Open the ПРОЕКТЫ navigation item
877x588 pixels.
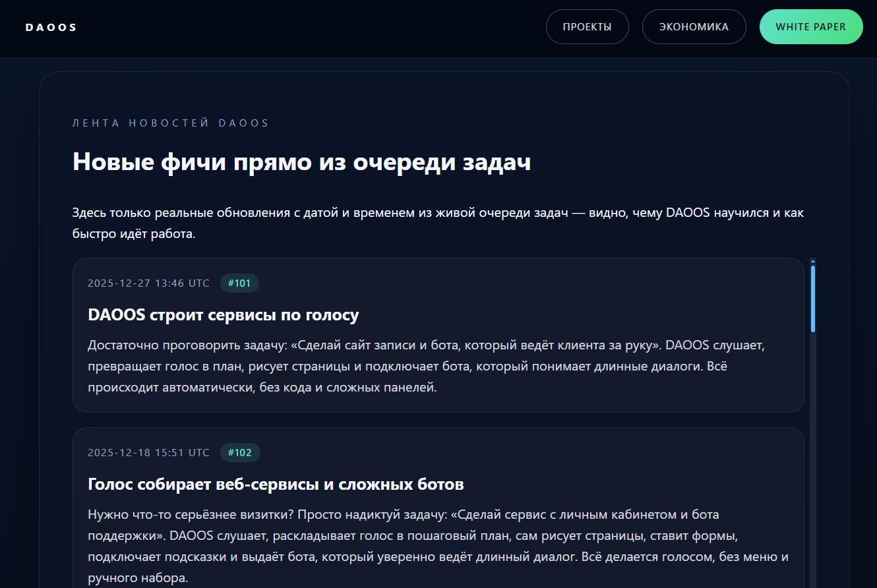587,27
